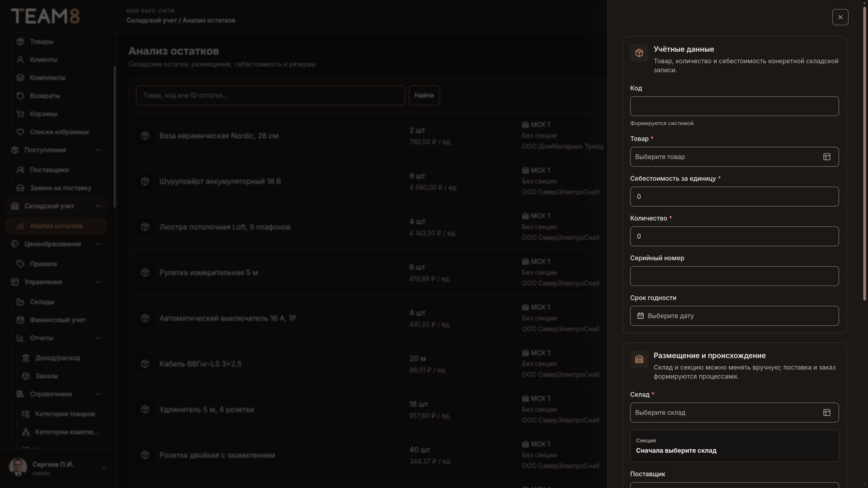Focus the Количество input field

[x=734, y=236]
